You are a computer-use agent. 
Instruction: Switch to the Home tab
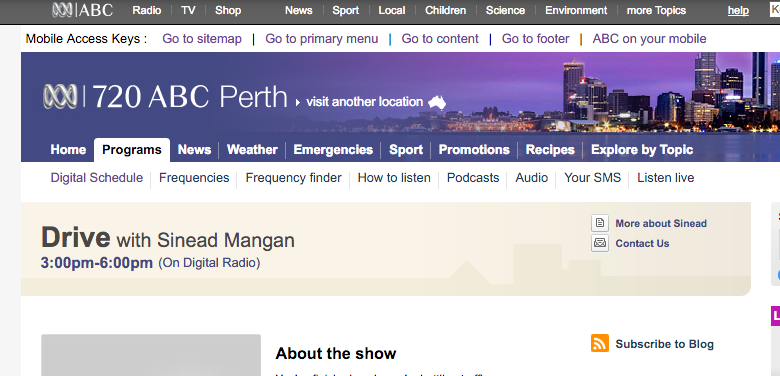pyautogui.click(x=68, y=150)
